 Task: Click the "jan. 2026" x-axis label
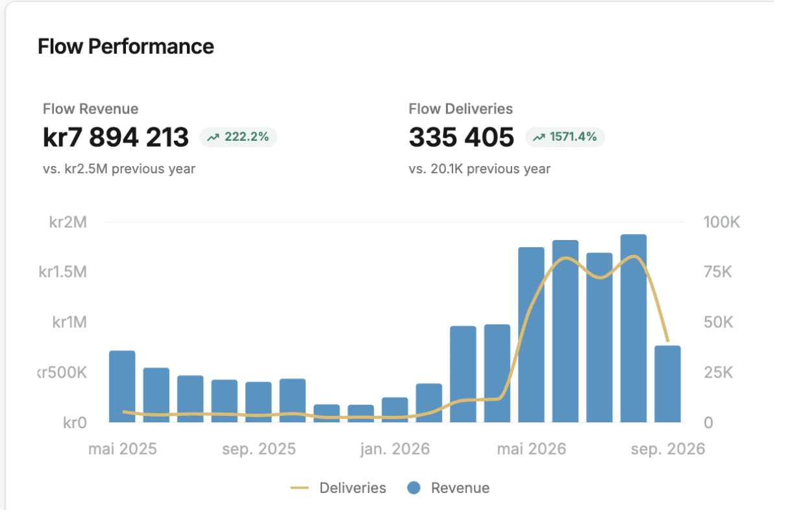(395, 449)
